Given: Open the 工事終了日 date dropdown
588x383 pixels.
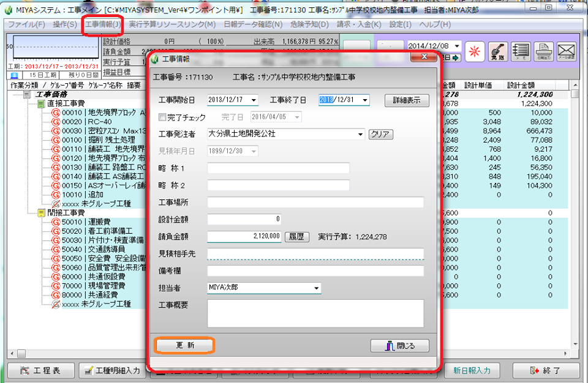Looking at the screenshot, I should point(364,100).
